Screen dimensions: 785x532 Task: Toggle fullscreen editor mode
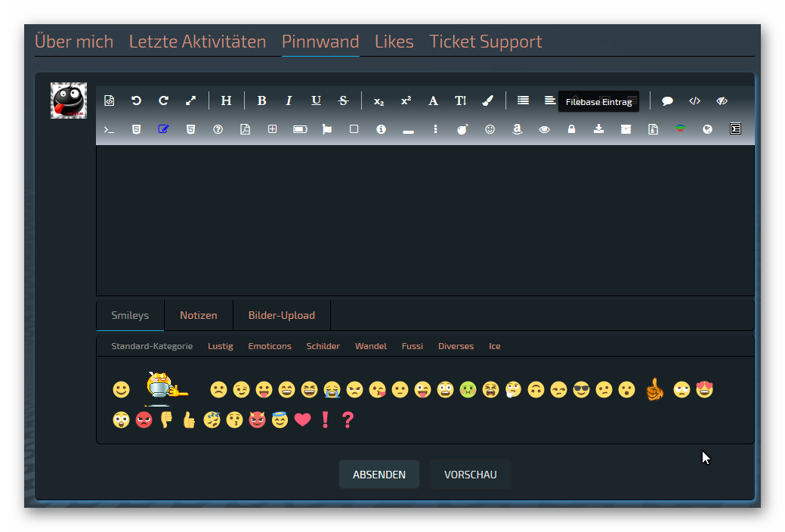(x=190, y=101)
